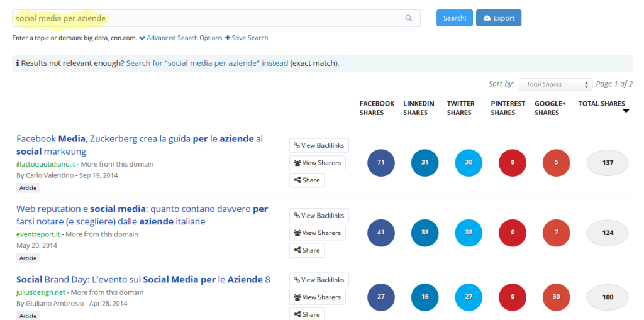The width and height of the screenshot is (644, 320).
Task: View Sharers for the Social Brand Day article
Action: pyautogui.click(x=317, y=297)
